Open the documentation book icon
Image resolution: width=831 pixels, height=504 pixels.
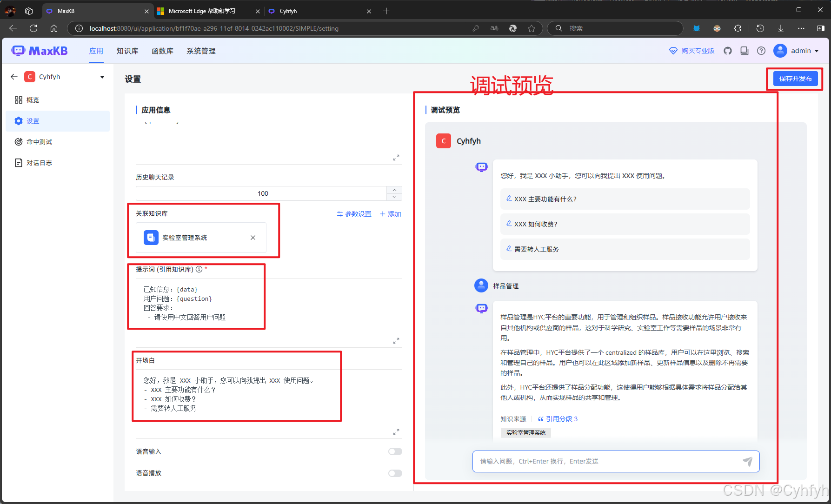(x=745, y=51)
